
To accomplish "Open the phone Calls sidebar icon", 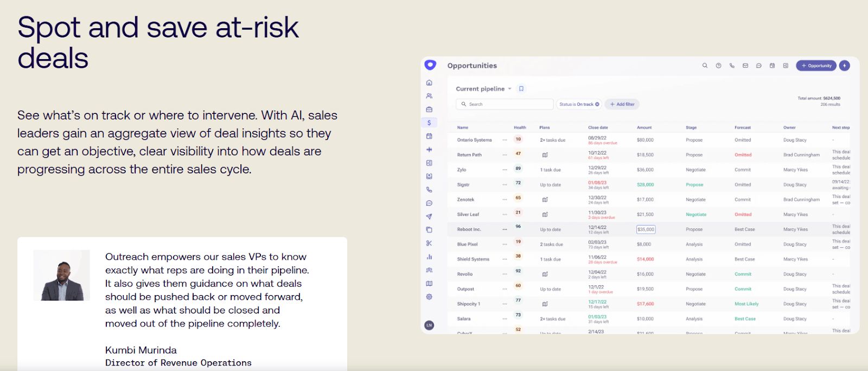I will pyautogui.click(x=429, y=190).
